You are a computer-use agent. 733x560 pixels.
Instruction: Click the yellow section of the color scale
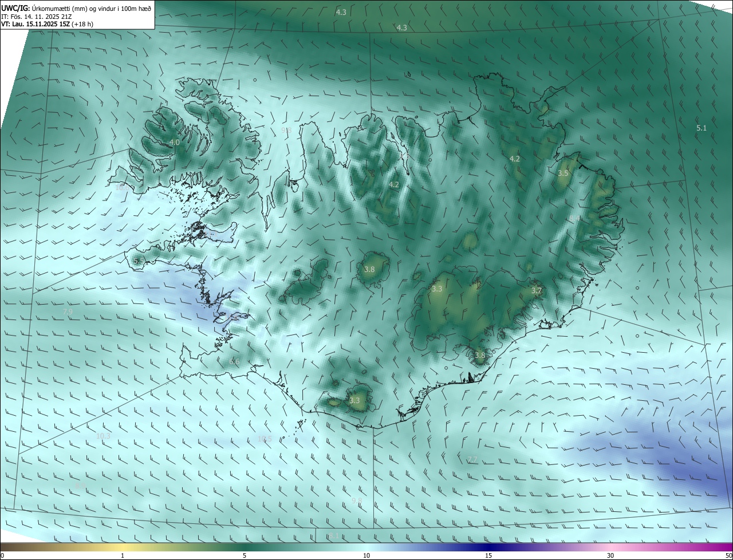pos(123,547)
